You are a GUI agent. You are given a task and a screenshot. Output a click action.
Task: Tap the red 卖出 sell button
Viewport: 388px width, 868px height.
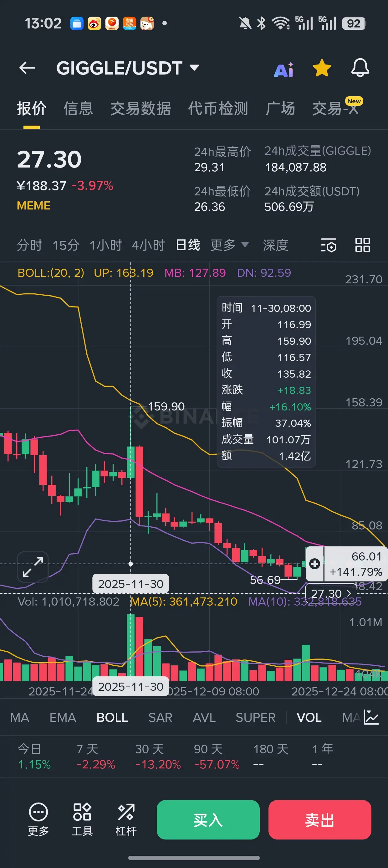point(319,819)
